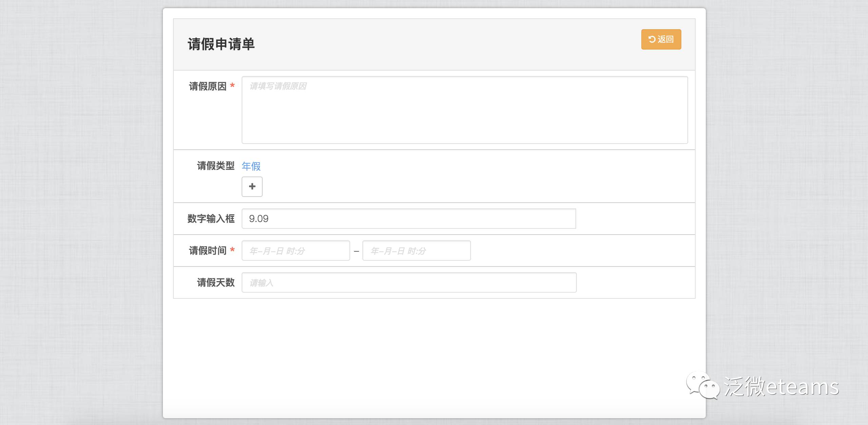Click into the 请假天数 input box
This screenshot has width=868, height=425.
tap(409, 282)
